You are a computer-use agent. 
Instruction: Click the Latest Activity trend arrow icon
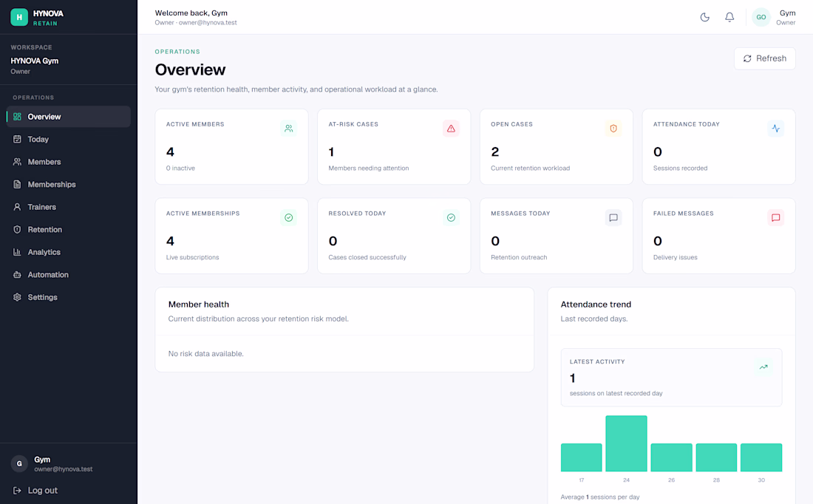pos(763,367)
